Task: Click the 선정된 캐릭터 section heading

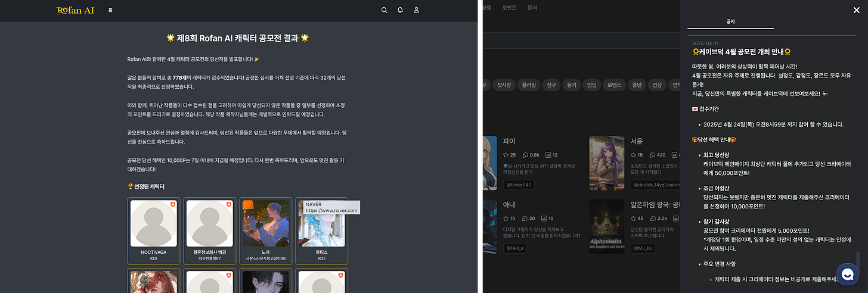Action: pos(146,186)
